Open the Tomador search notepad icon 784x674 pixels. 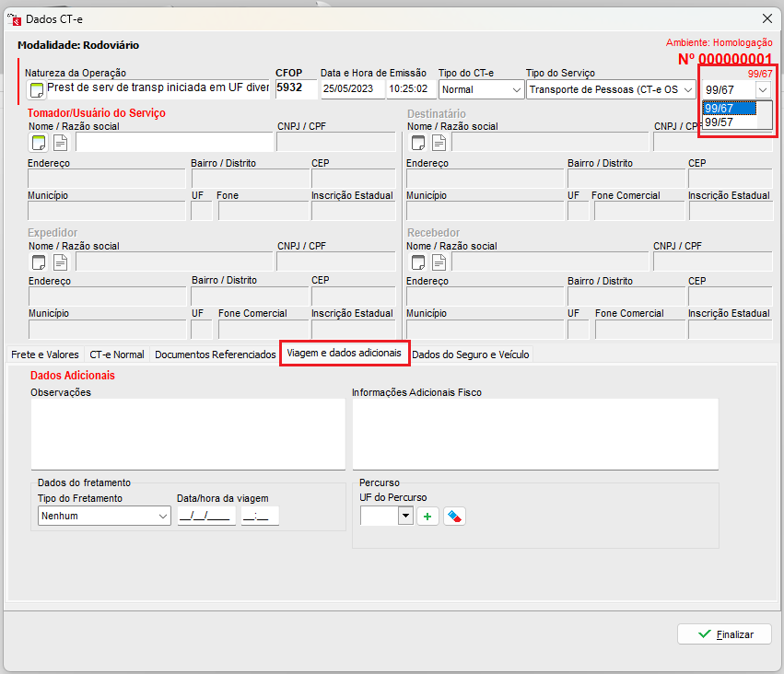[x=39, y=142]
